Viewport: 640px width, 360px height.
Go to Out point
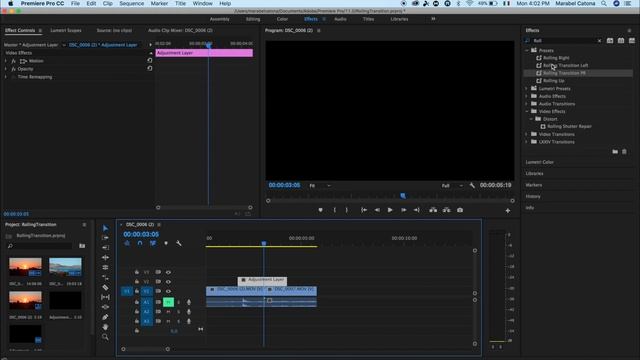[x=416, y=210]
